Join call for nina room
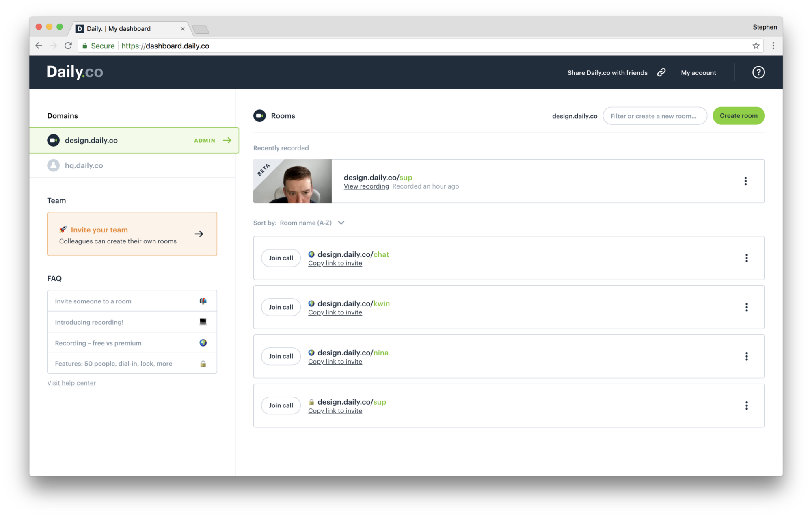 (281, 356)
